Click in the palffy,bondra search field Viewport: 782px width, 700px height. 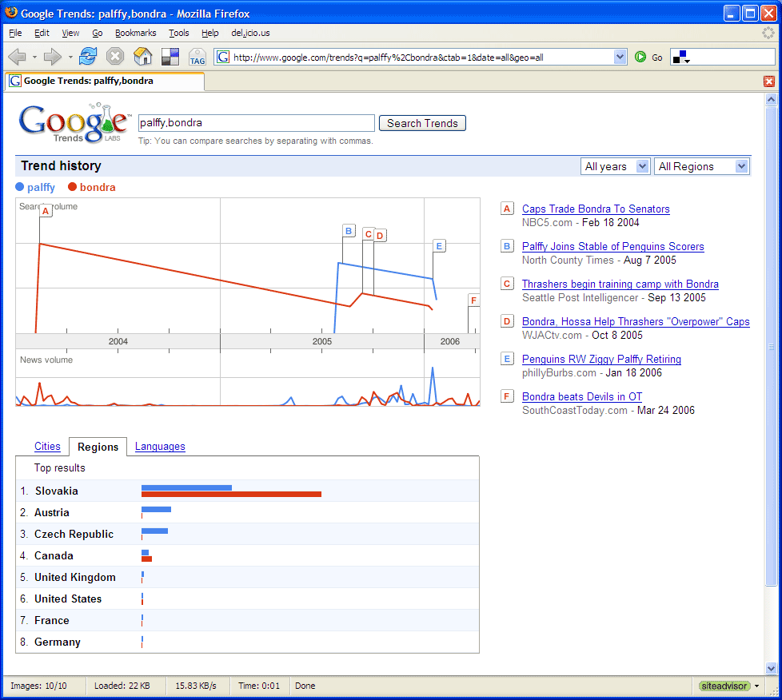pyautogui.click(x=257, y=123)
